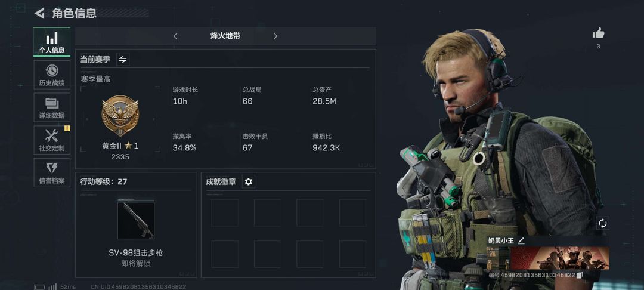644x290 pixels.
Task: Switch season with the 当前赛季 swap icon
Action: (x=123, y=59)
